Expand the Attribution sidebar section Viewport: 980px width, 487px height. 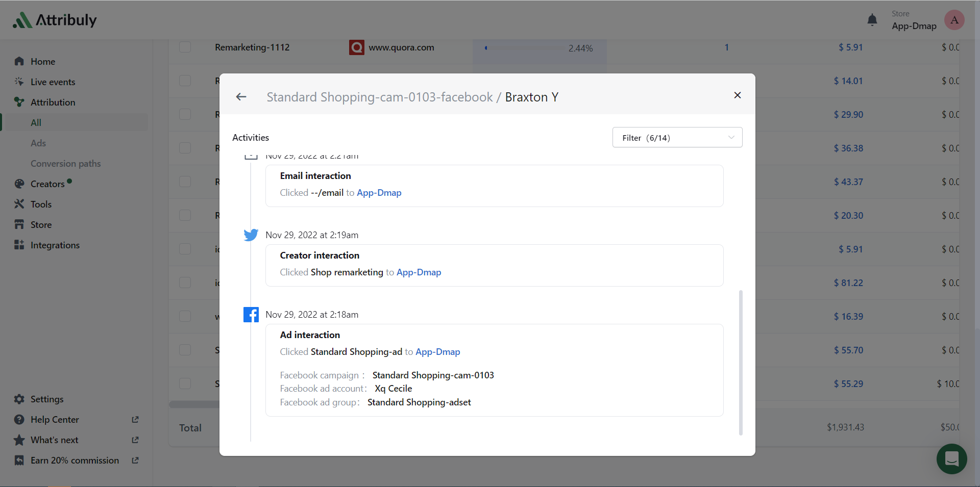[x=53, y=102]
